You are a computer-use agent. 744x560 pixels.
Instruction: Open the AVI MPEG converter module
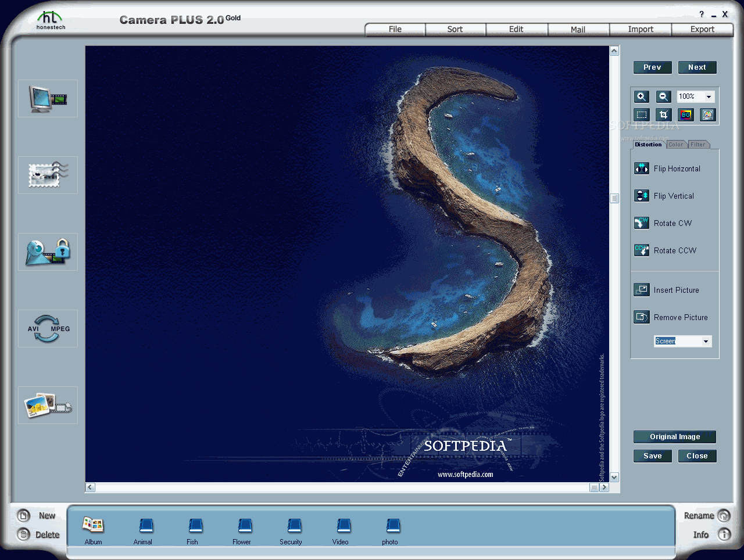48,329
